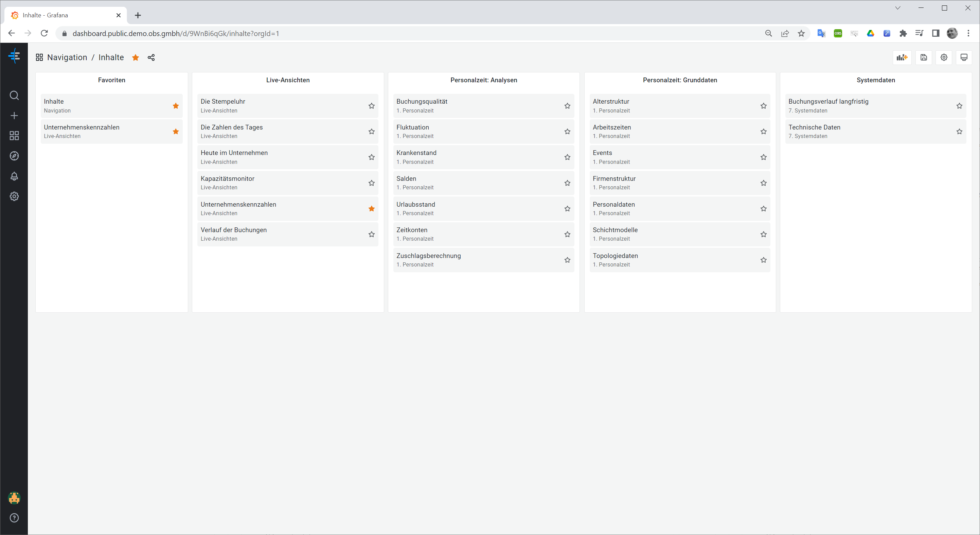Open Alerting bell icon
The height and width of the screenshot is (535, 980).
[x=14, y=176]
